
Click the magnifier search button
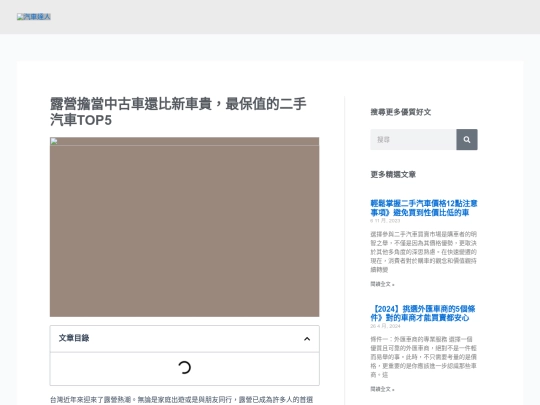(467, 139)
